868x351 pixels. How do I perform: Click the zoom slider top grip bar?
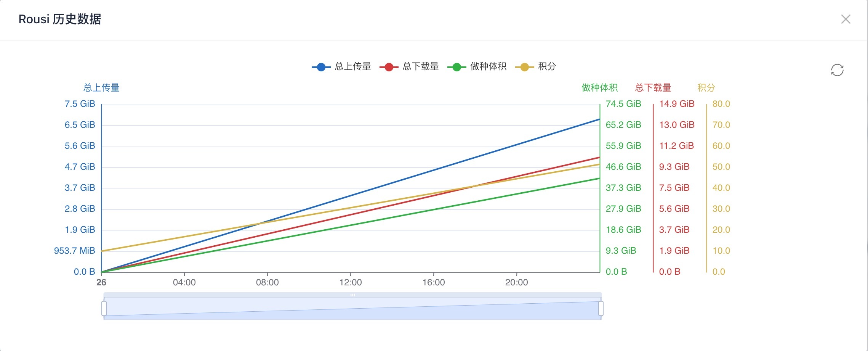(352, 295)
